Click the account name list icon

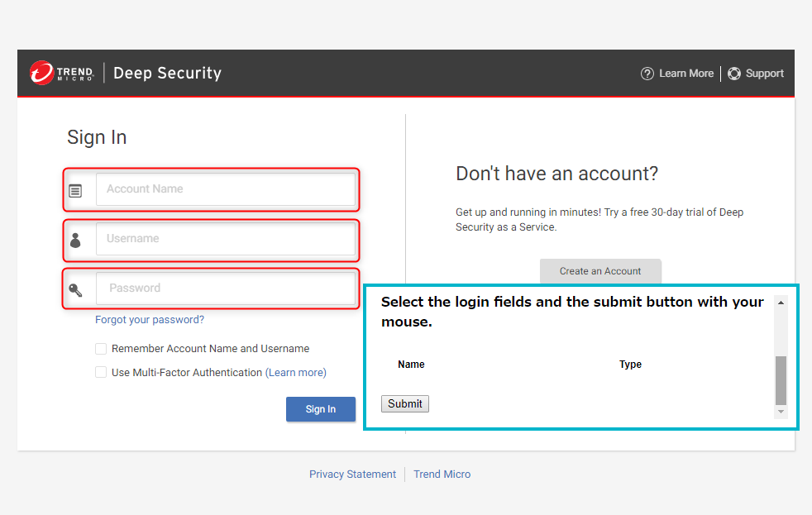pyautogui.click(x=75, y=191)
